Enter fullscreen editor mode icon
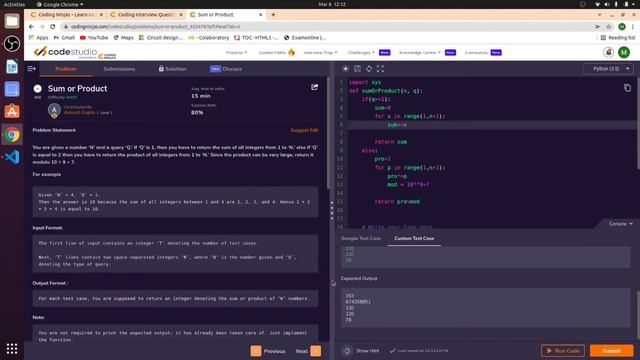 click(380, 69)
